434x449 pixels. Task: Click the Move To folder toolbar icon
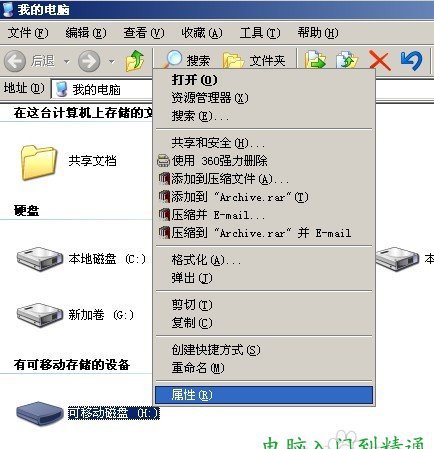(315, 60)
